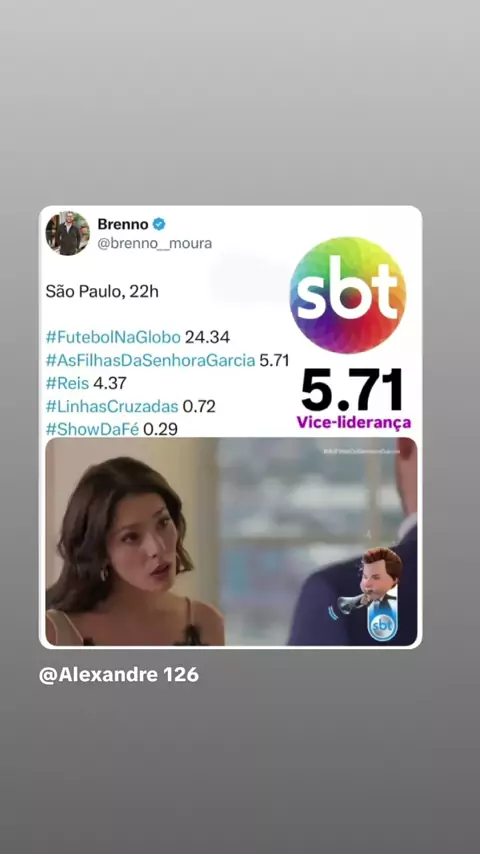This screenshot has width=480, height=854.
Task: Open the #LinhasCruzadas hashtag
Action: point(112,406)
